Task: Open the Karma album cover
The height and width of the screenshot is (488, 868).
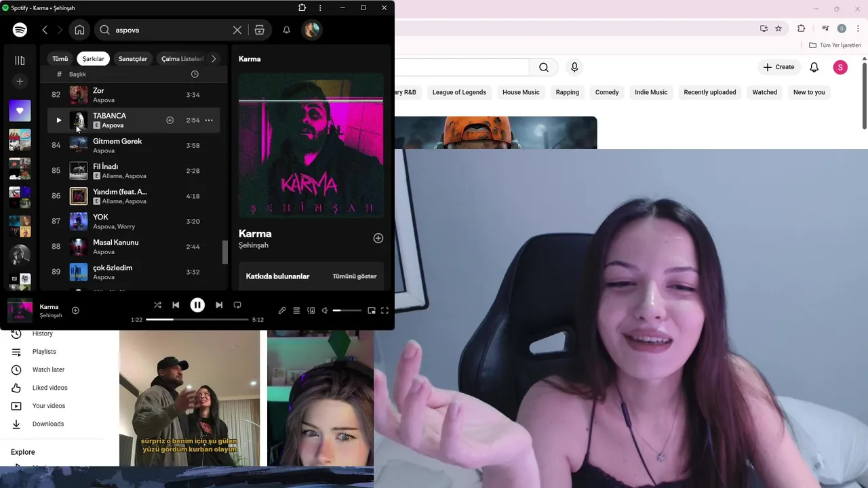Action: 311,146
